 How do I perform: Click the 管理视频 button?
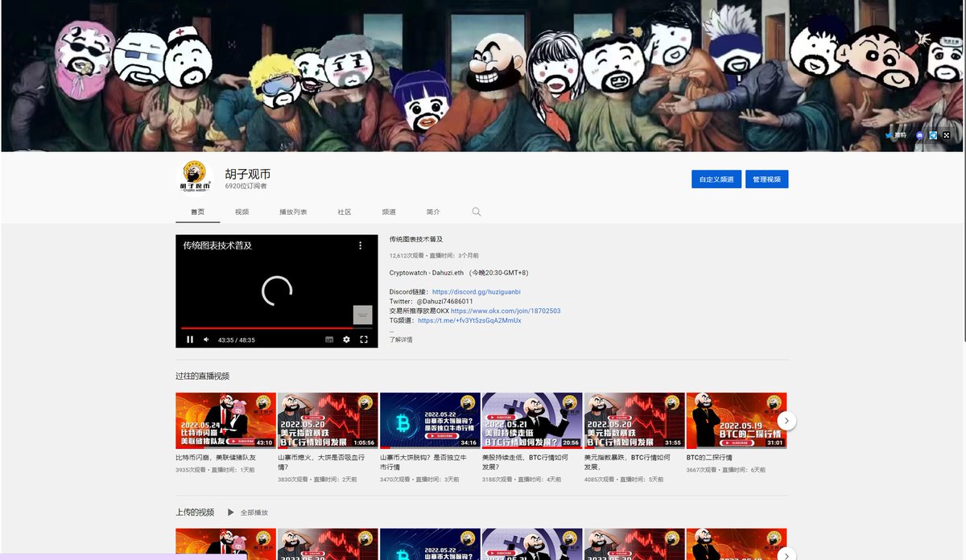767,179
